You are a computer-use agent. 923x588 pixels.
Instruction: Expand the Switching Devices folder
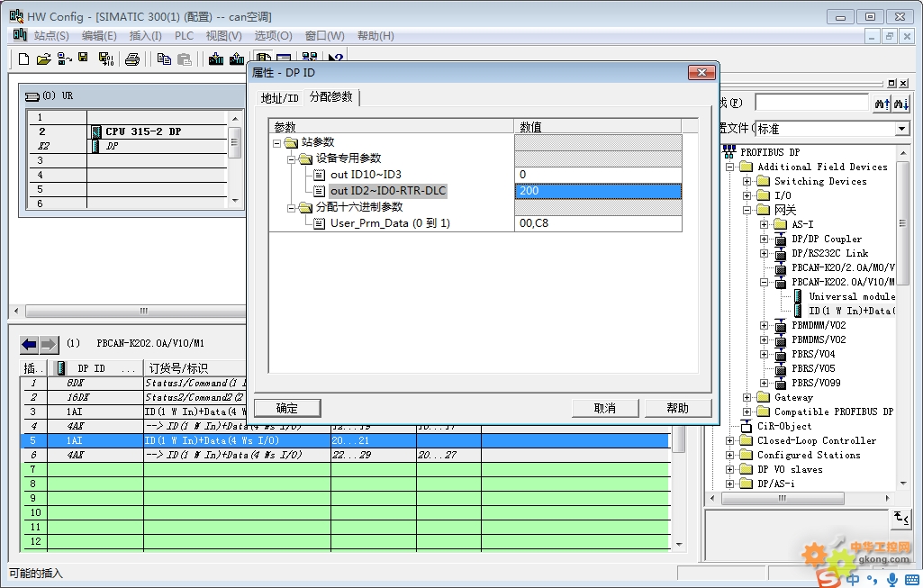click(x=747, y=181)
